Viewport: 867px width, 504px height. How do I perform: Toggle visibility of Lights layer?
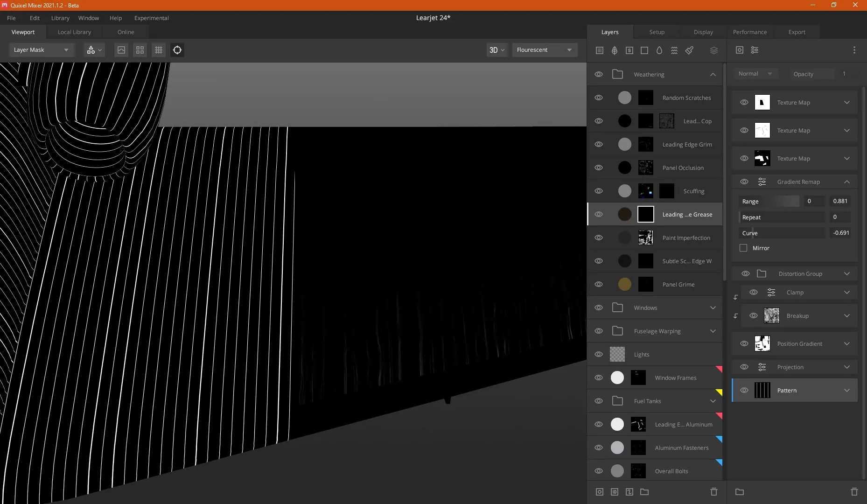tap(599, 354)
